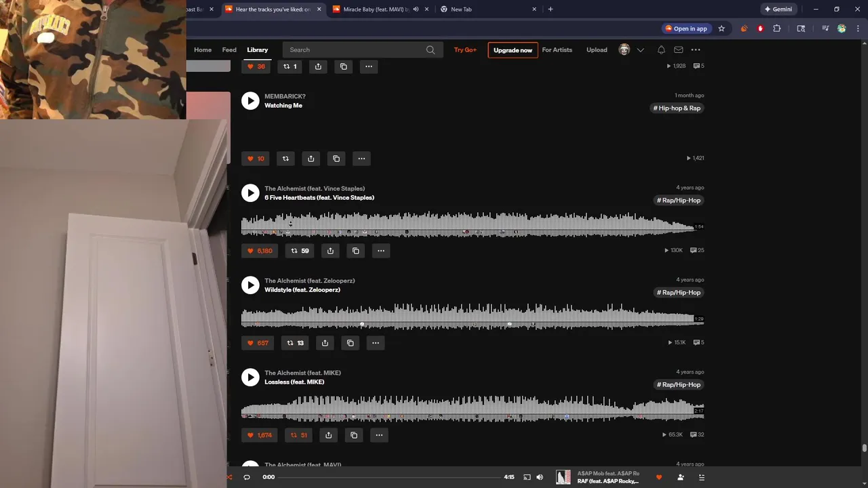Play Wildstyle (feat. Zelooperz)
Screen dimensions: 868x488
(x=250, y=285)
